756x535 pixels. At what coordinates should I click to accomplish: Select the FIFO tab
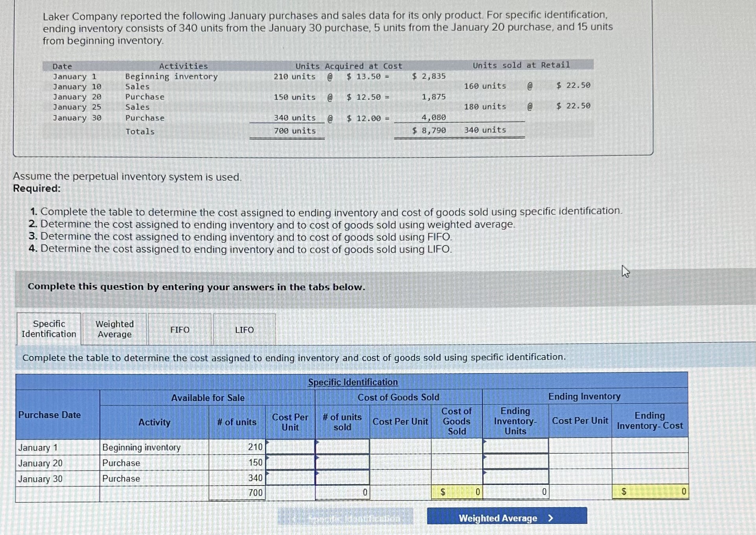pyautogui.click(x=180, y=330)
